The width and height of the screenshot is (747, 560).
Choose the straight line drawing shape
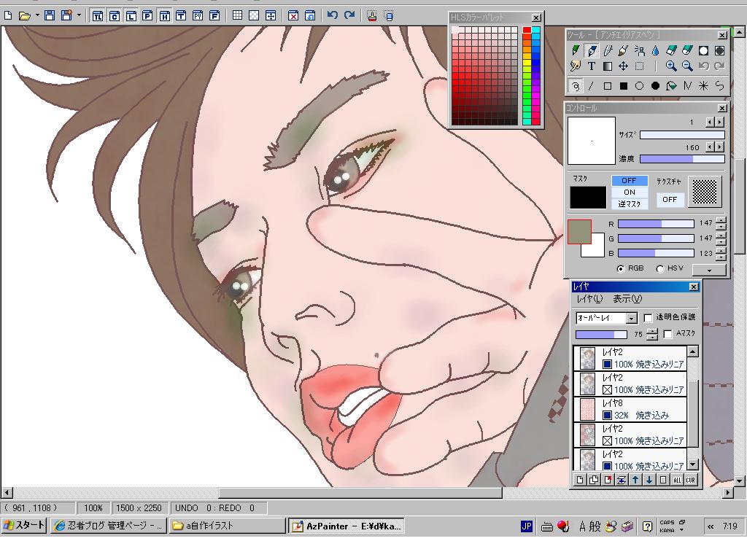coord(591,86)
